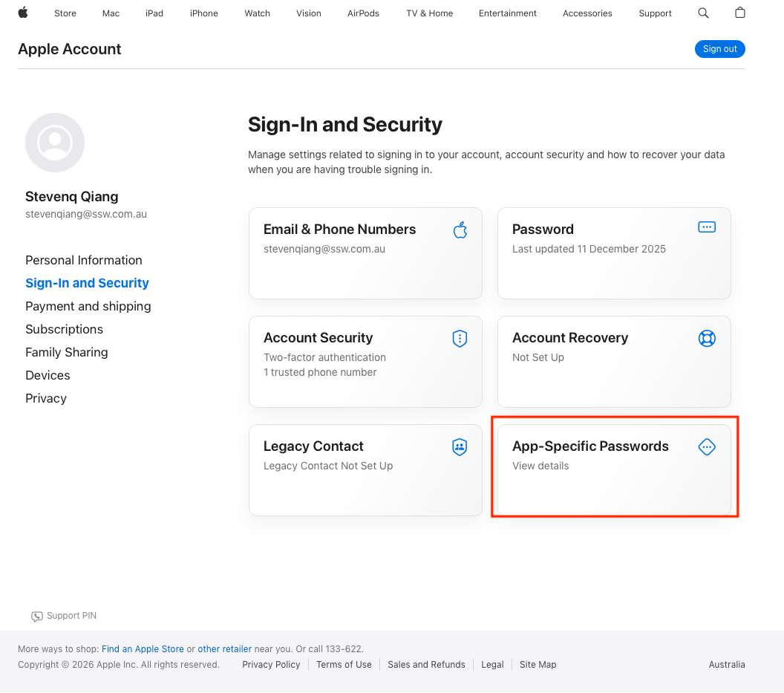The image size is (784, 693).
Task: Click the Account Security shield icon
Action: [x=460, y=339]
